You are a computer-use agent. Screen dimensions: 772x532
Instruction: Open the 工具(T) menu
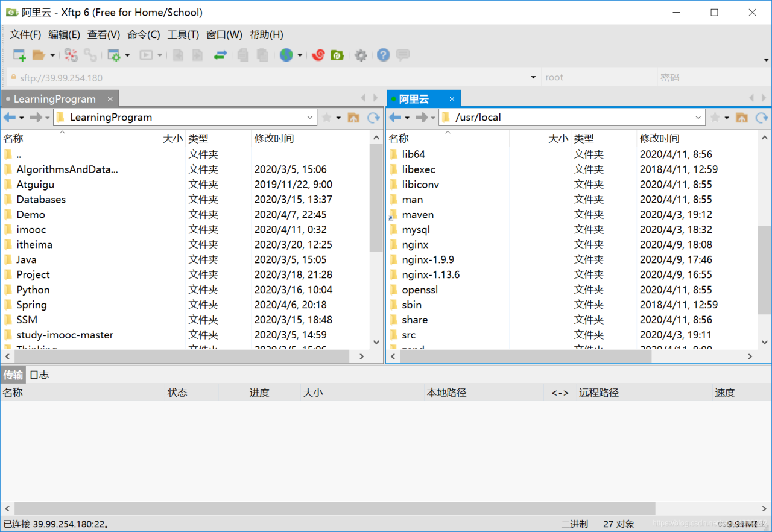(183, 35)
